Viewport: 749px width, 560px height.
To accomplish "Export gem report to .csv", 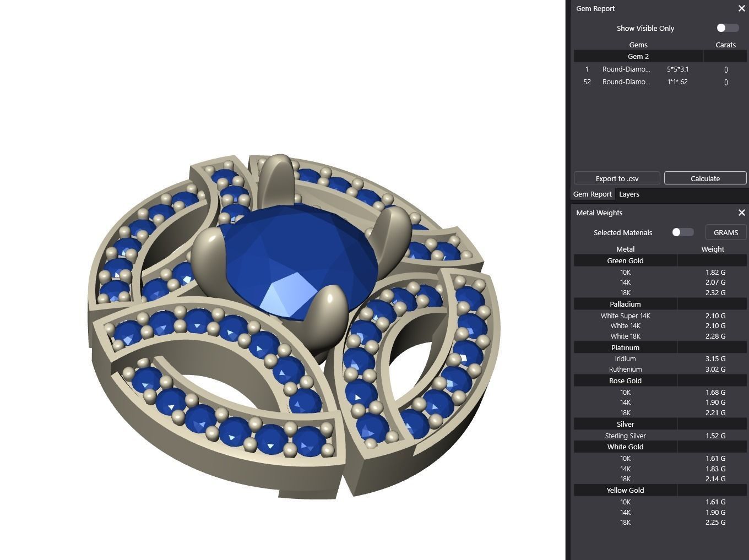I will click(617, 178).
